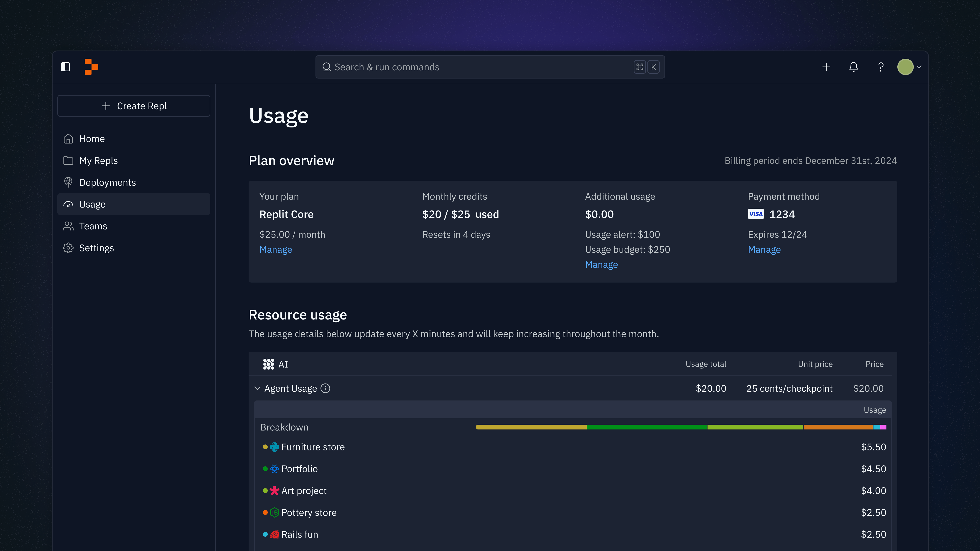Click orange segment of breakdown bar
Screen dimensions: 980x551
pyautogui.click(x=838, y=427)
